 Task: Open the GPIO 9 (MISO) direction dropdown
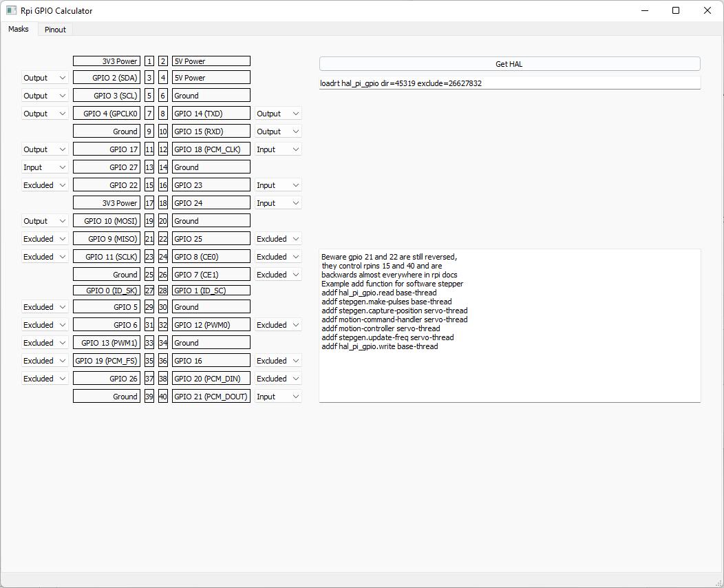coord(45,239)
